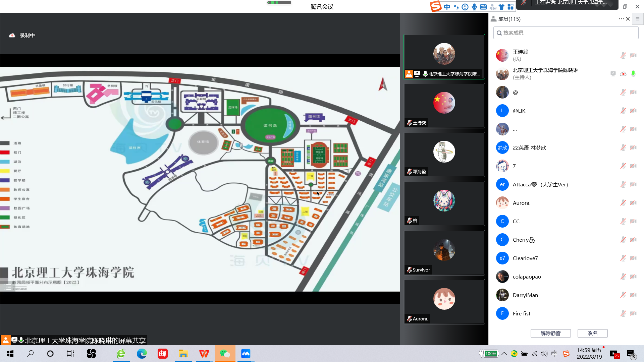Open Windows notification center

(x=631, y=354)
